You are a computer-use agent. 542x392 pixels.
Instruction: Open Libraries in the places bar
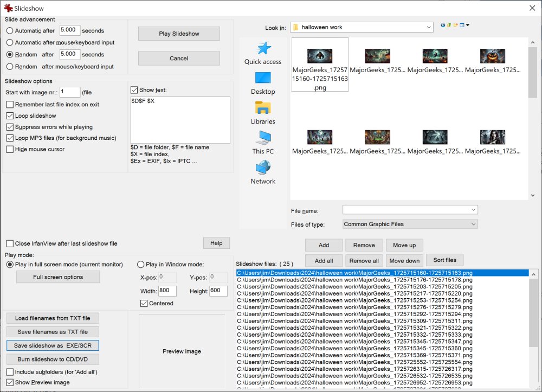[263, 113]
